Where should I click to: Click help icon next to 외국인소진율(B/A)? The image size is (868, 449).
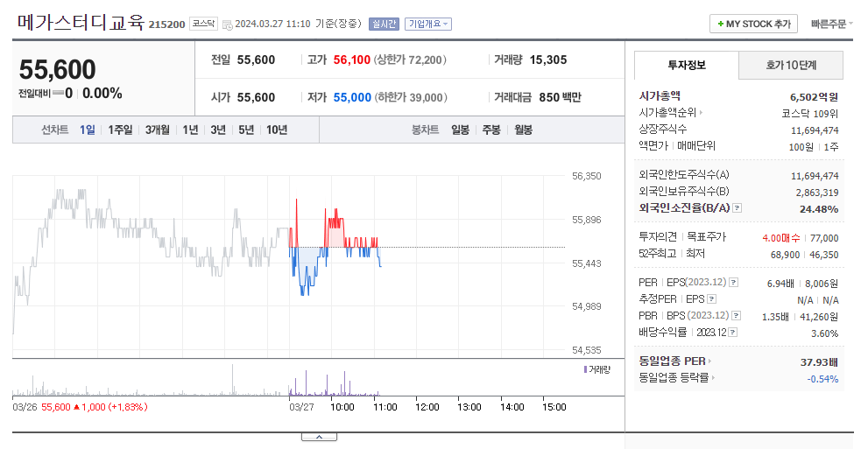(737, 208)
